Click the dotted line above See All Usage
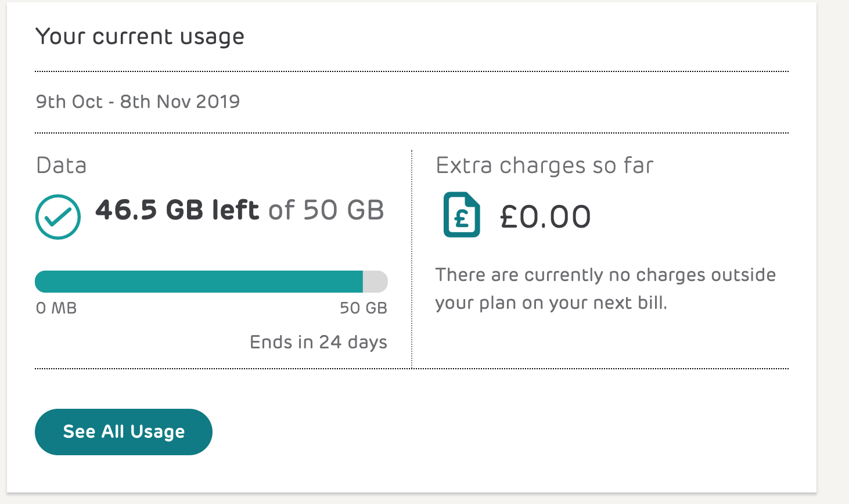 coord(411,368)
